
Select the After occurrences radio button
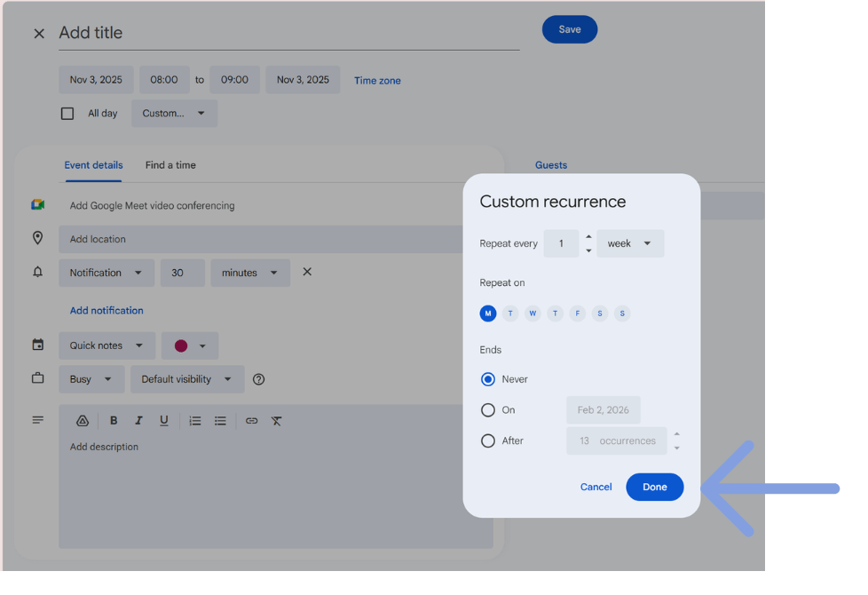pyautogui.click(x=488, y=440)
